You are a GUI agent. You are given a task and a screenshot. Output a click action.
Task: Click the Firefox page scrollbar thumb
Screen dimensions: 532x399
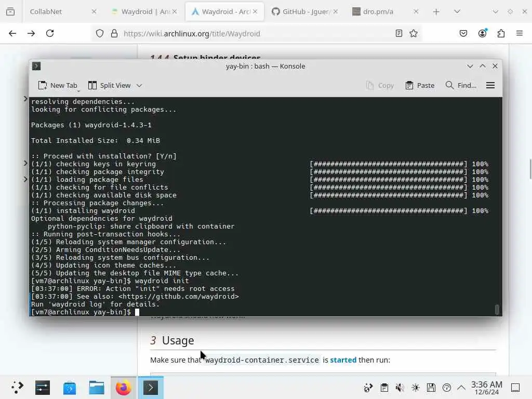530,169
